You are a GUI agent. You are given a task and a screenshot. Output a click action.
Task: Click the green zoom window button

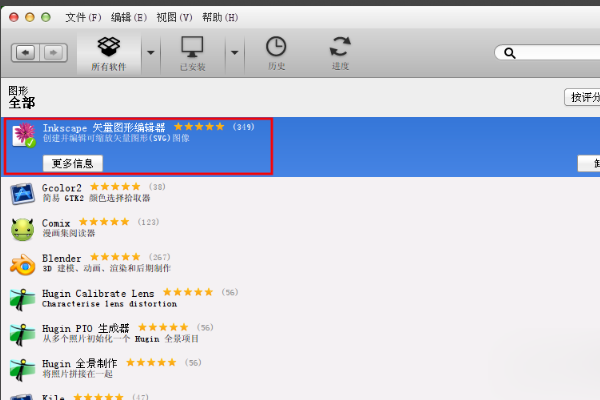coord(46,17)
